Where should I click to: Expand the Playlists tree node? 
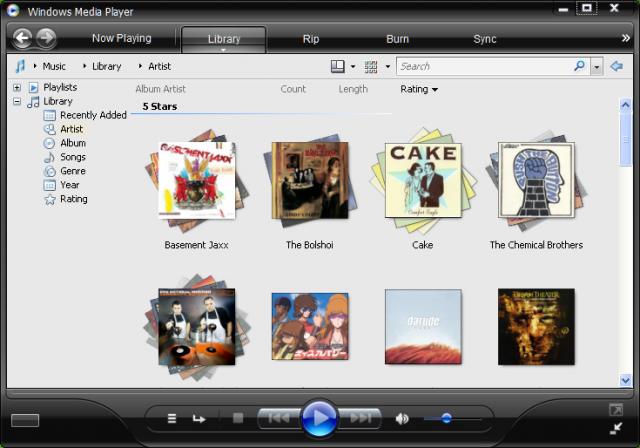(17, 87)
